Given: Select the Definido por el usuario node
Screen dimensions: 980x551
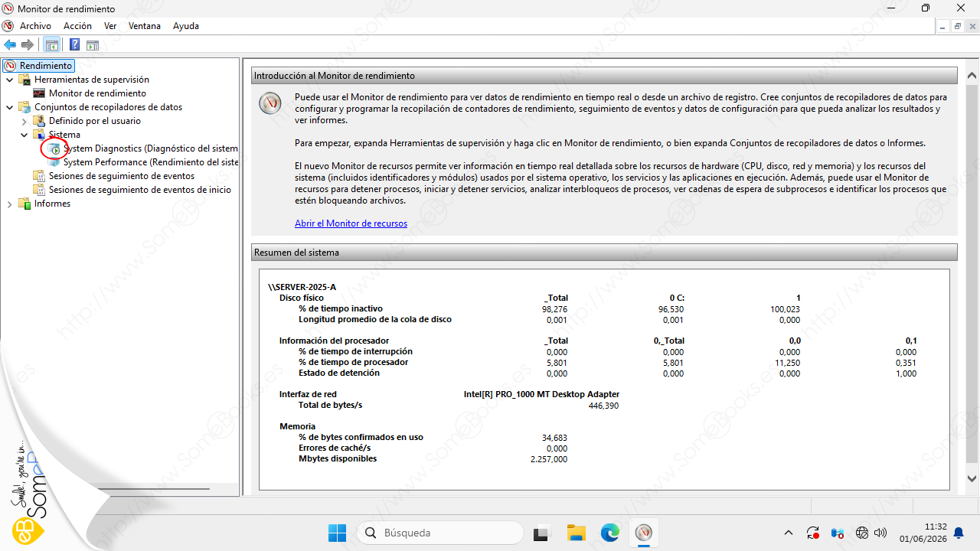Looking at the screenshot, I should [x=94, y=121].
